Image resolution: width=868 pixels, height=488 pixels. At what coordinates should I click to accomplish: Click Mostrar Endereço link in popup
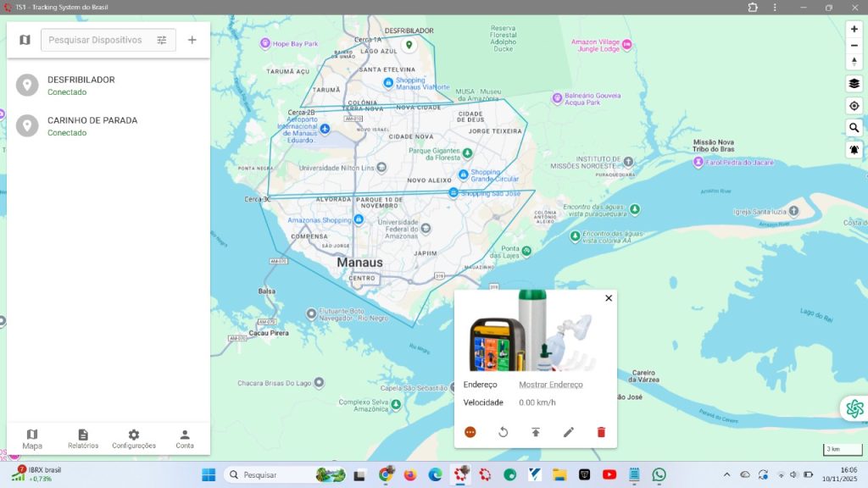tap(551, 385)
